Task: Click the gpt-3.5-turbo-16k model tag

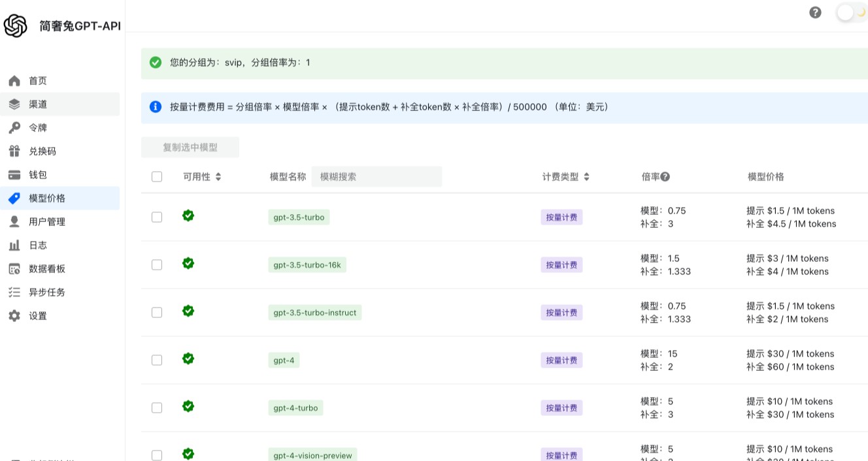Action: pos(307,264)
